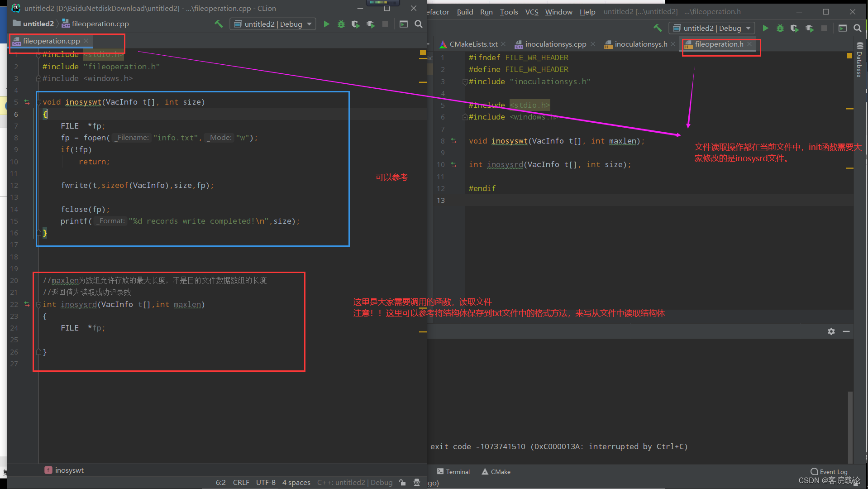This screenshot has width=868, height=489.
Task: Open the Window menu
Action: pos(559,12)
